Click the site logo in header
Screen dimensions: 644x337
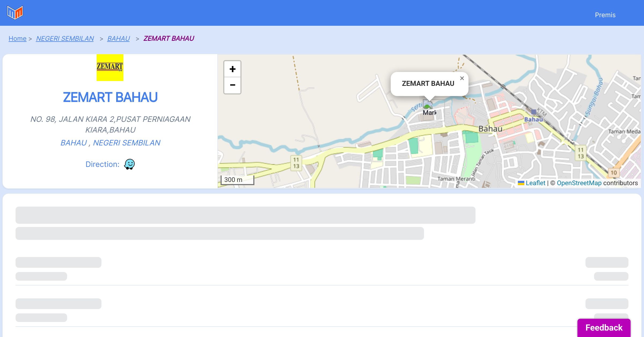point(15,13)
